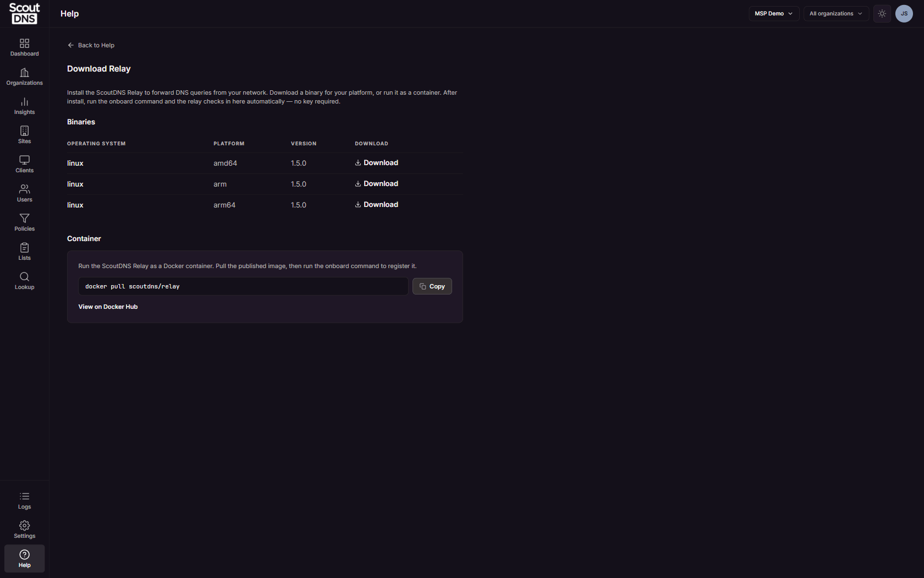Click the arm platform cell
Image resolution: width=924 pixels, height=578 pixels.
[x=220, y=184]
